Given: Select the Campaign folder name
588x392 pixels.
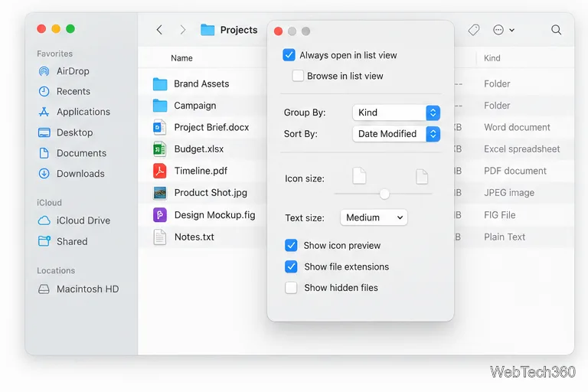Looking at the screenshot, I should tap(195, 106).
